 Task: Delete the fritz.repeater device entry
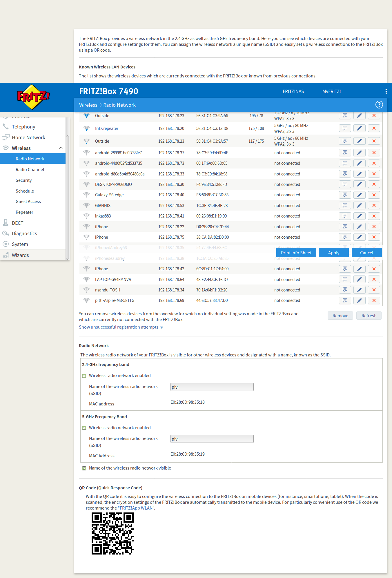click(374, 128)
